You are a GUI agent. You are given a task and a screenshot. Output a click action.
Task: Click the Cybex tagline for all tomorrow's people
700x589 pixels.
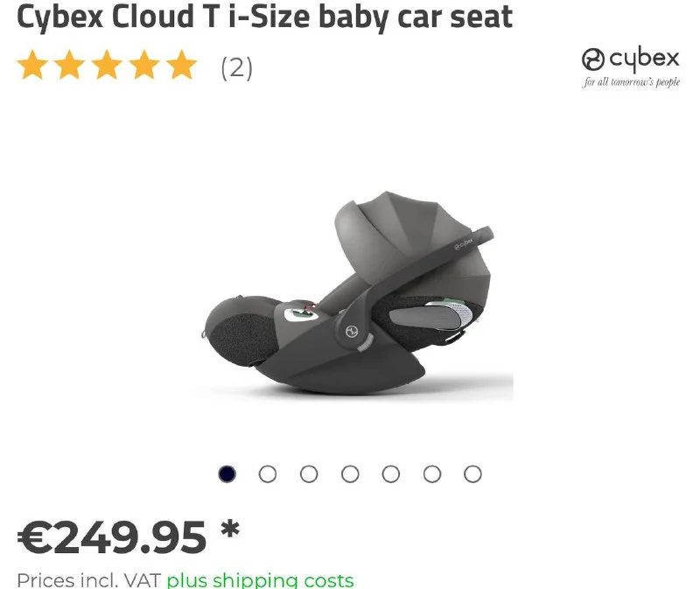631,82
